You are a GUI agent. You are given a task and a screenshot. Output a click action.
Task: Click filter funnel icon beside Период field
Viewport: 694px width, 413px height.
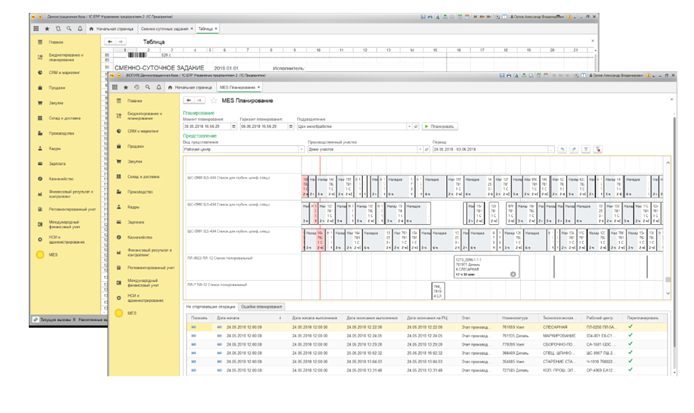586,150
